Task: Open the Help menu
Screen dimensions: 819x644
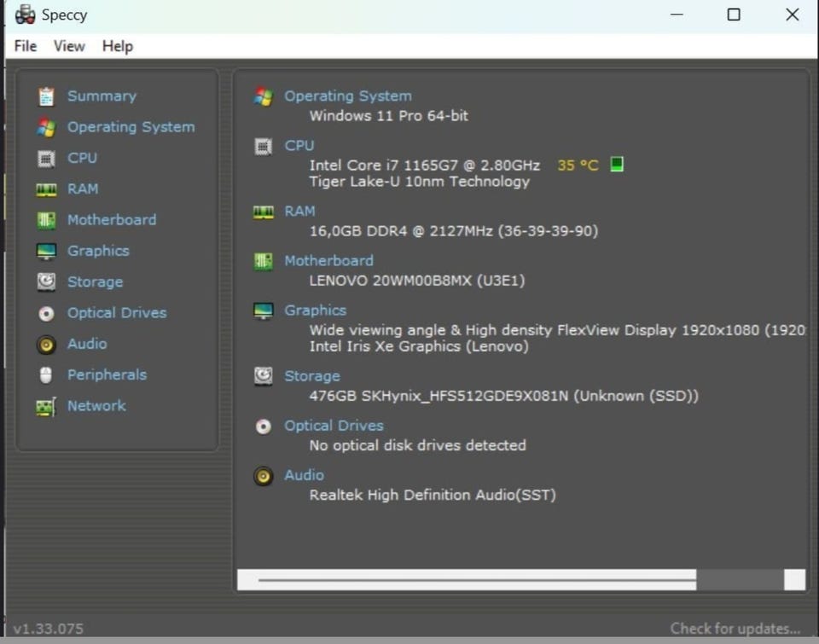Action: (118, 46)
